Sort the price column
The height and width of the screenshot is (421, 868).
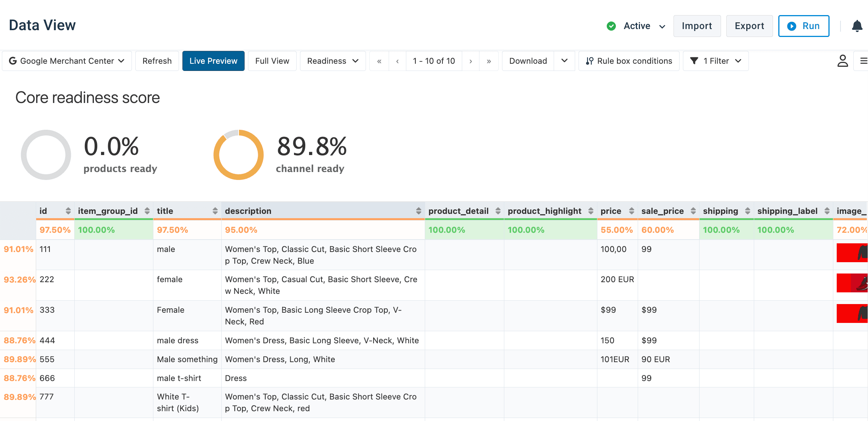click(632, 211)
